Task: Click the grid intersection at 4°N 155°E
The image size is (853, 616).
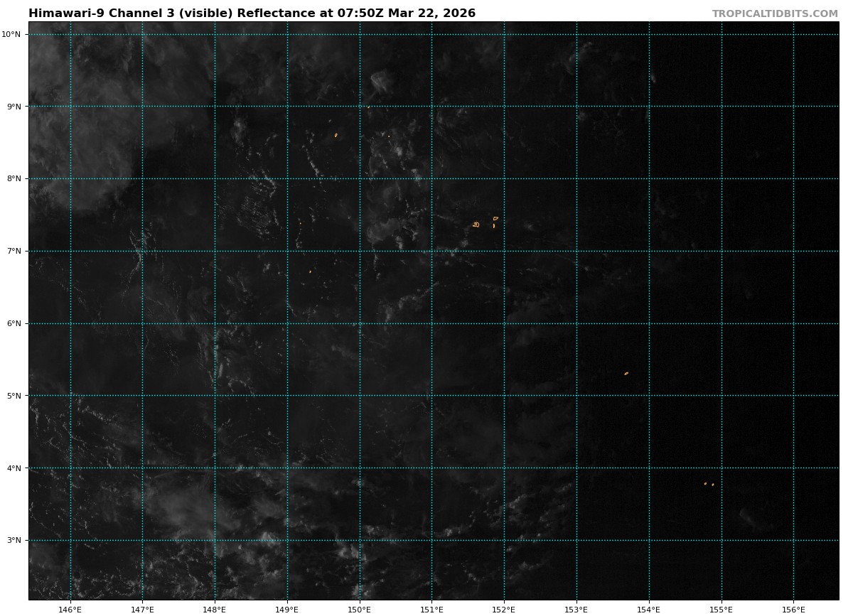Action: 721,468
